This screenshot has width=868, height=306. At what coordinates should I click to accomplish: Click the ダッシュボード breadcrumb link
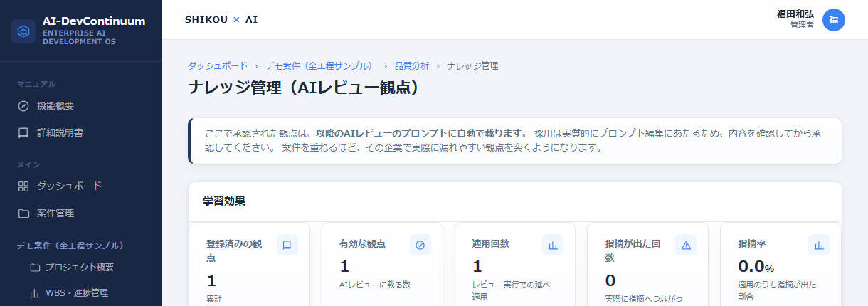point(218,65)
